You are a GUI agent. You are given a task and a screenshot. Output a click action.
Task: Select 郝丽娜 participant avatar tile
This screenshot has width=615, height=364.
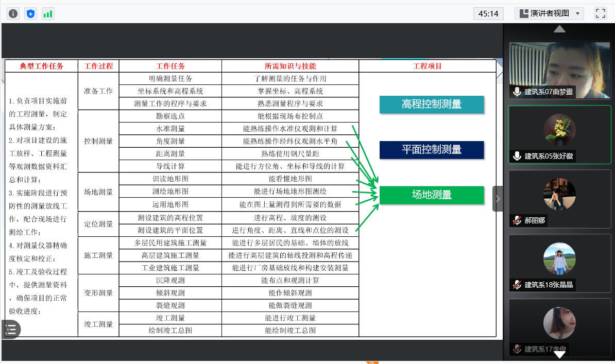(559, 194)
